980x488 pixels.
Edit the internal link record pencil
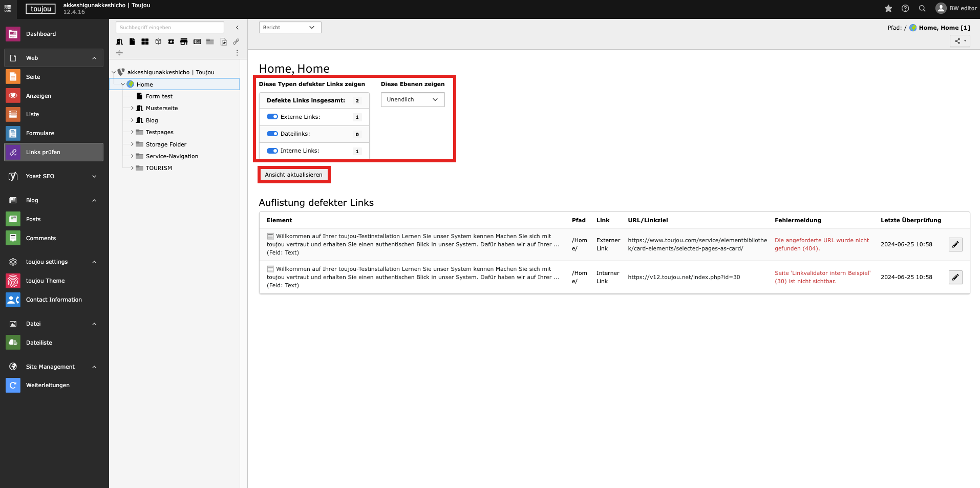pos(955,278)
